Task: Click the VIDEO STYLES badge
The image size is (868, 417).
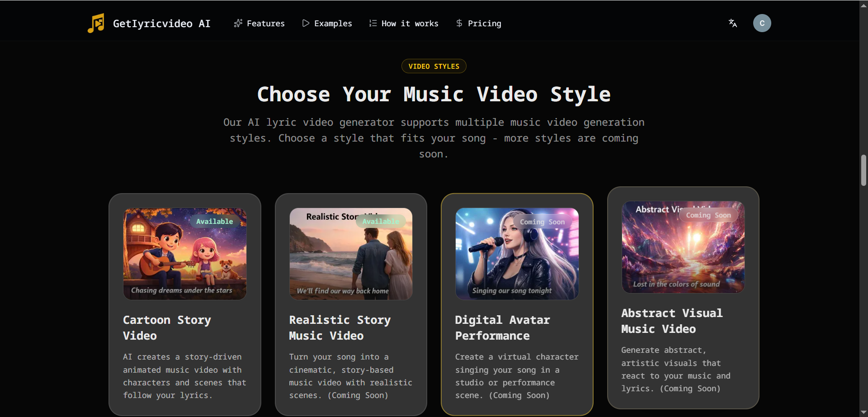Action: pyautogui.click(x=433, y=66)
